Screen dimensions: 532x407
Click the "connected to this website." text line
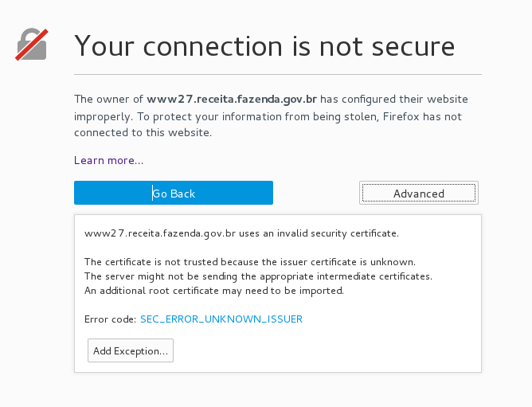click(143, 132)
